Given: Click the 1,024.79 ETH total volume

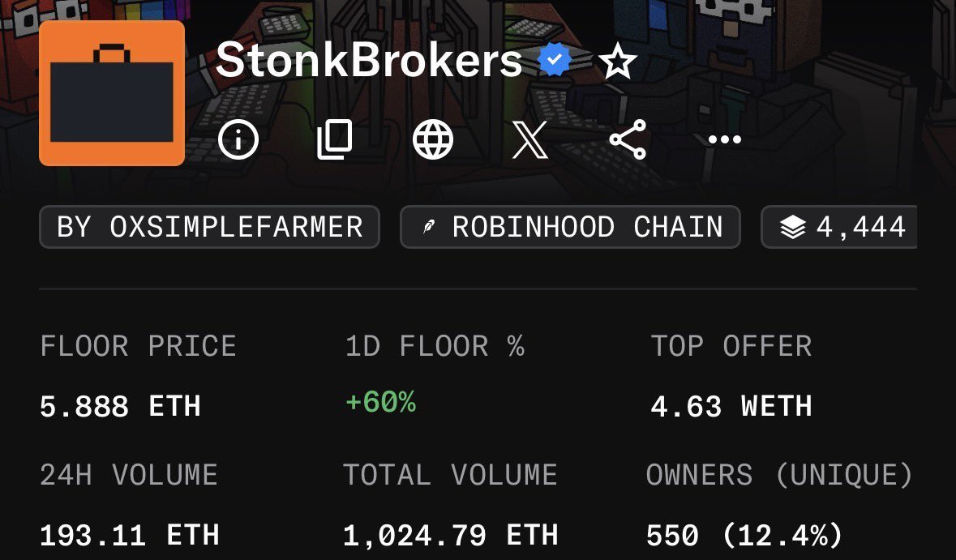Looking at the screenshot, I should 451,535.
